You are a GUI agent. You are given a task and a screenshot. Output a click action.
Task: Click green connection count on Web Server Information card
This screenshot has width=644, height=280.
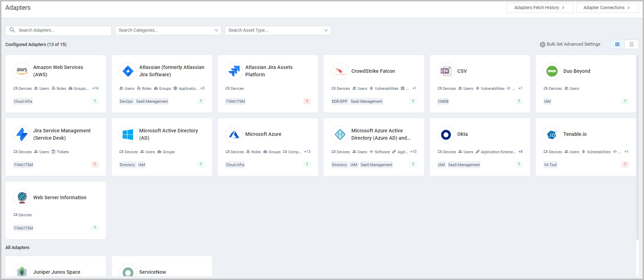click(x=95, y=228)
